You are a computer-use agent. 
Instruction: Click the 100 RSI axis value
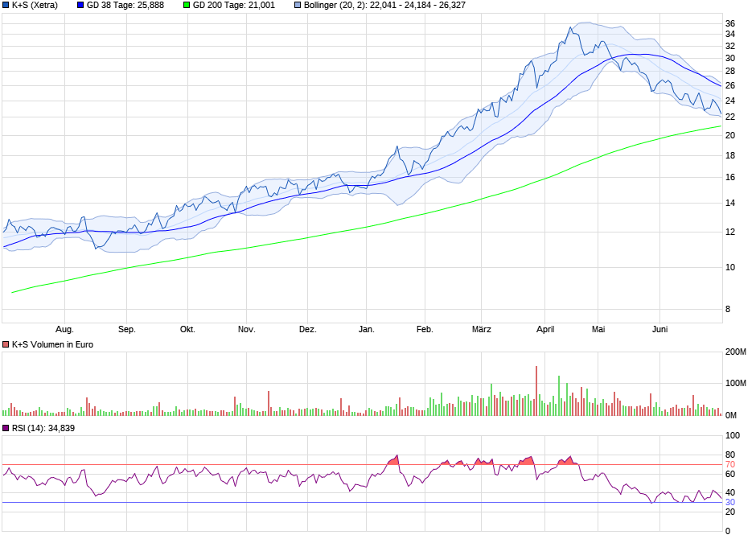click(733, 435)
